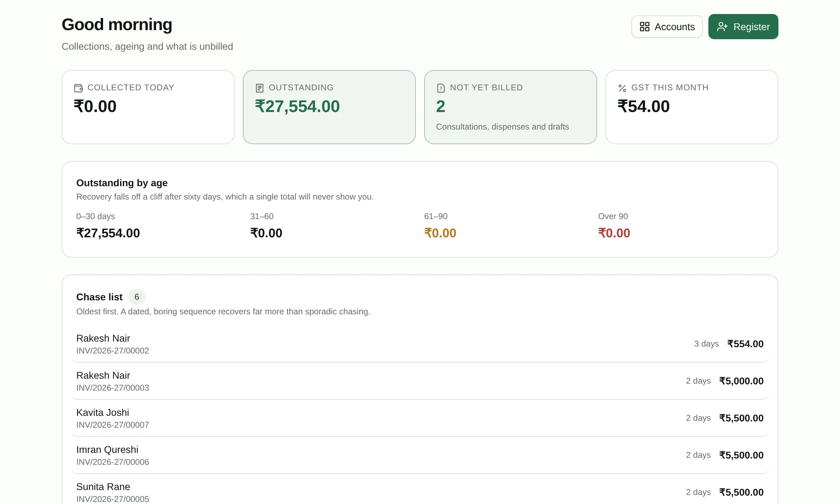This screenshot has width=840, height=504.
Task: Click the wallet icon beside Collected Today
Action: [78, 88]
